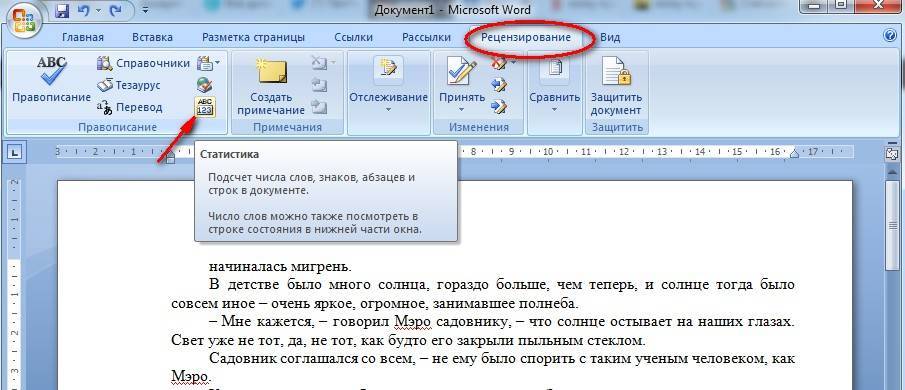
Task: Expand the Принять dropdown arrow
Action: (462, 109)
